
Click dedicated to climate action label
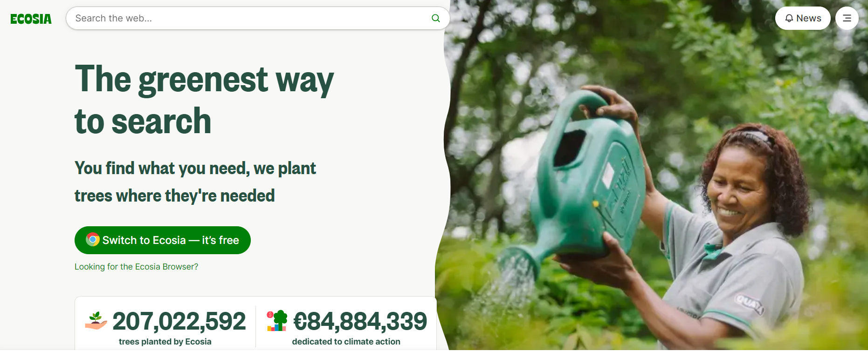click(x=346, y=342)
